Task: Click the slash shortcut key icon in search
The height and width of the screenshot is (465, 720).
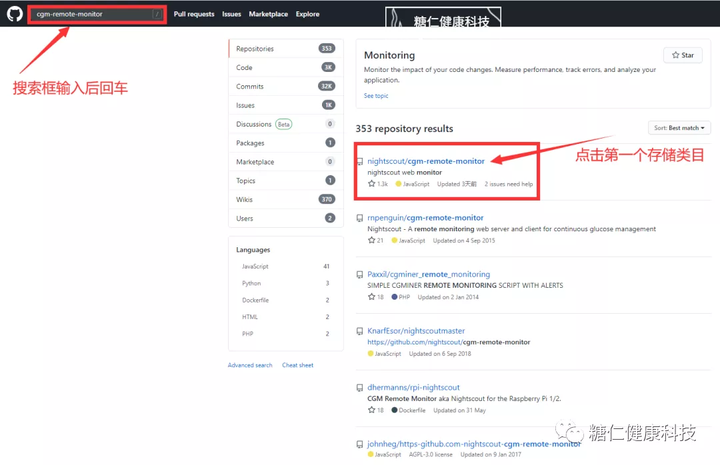Action: tap(157, 14)
